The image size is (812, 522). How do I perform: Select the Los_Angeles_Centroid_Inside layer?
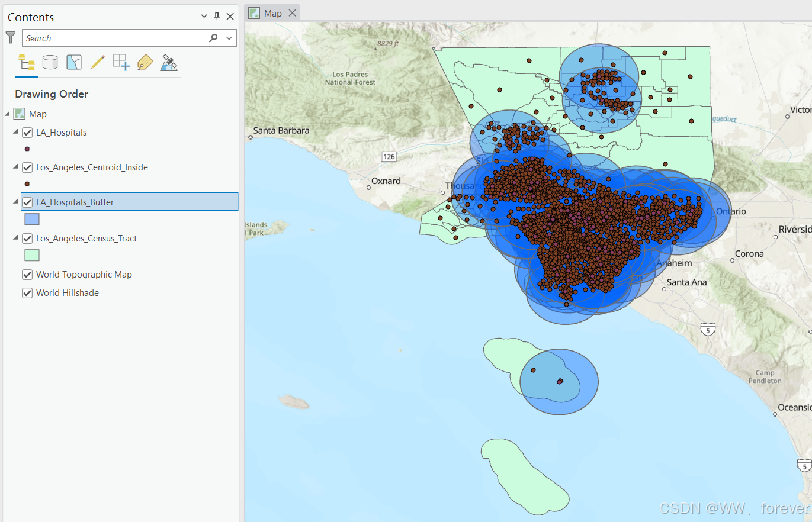(92, 167)
